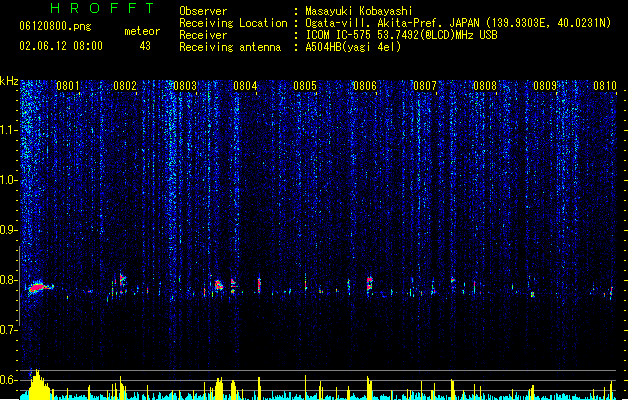629x400 pixels.
Task: Click the Receiving Location label
Action: (233, 23)
